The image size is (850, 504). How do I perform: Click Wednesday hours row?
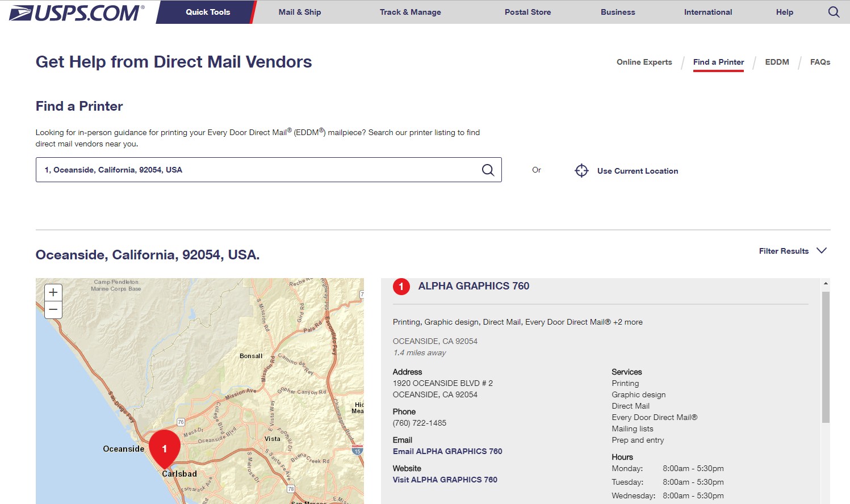point(668,495)
